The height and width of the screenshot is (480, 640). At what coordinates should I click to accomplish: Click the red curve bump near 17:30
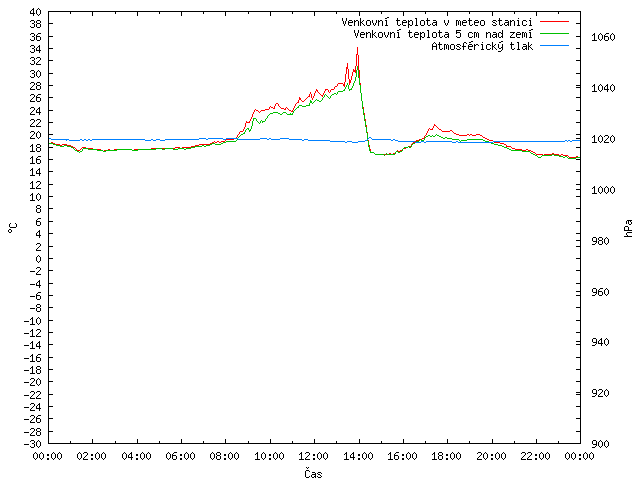pyautogui.click(x=434, y=125)
